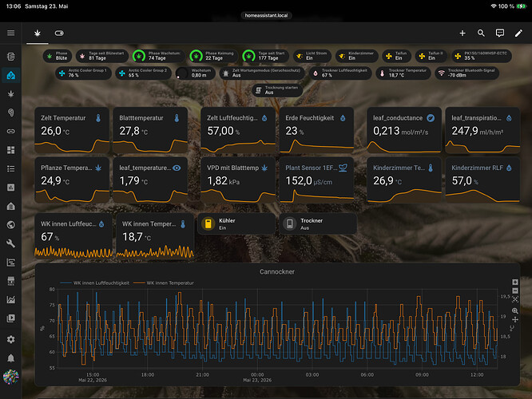
Task: Hide WK innen Luftfeuchtigkeit legend series
Action: [x=95, y=282]
